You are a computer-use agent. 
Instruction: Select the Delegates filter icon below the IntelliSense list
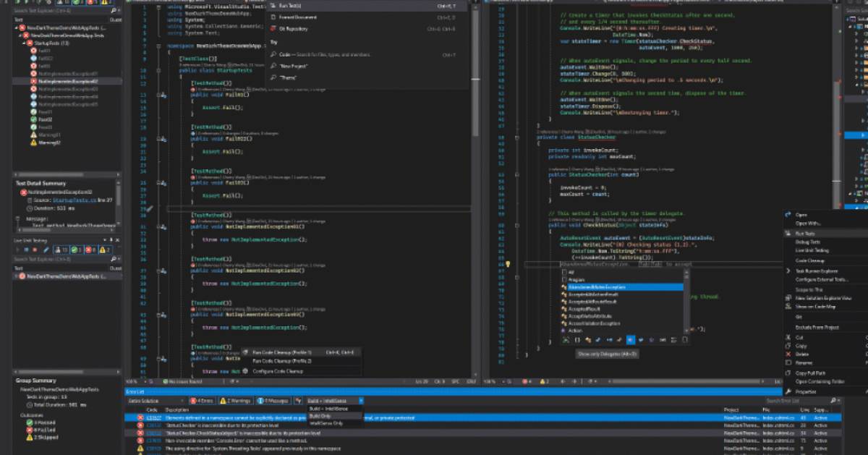[x=631, y=340]
